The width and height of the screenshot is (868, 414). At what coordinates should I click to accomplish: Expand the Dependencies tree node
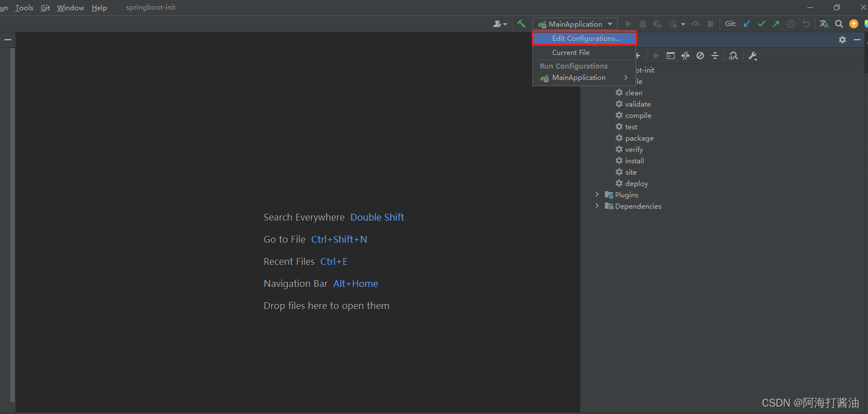pyautogui.click(x=596, y=205)
